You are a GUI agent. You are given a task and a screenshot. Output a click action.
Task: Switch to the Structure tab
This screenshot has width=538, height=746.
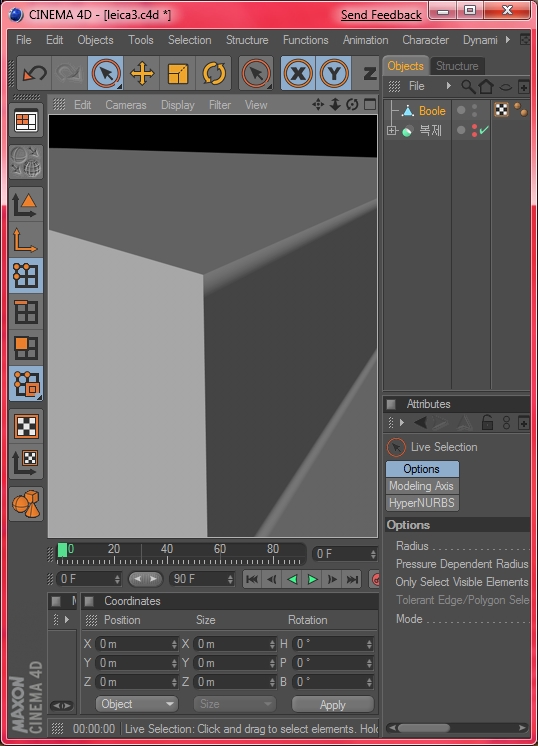(x=457, y=66)
